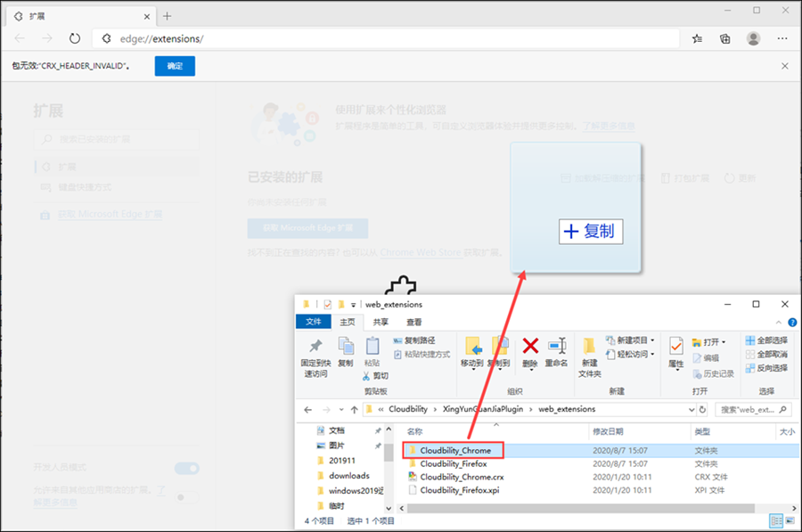The height and width of the screenshot is (532, 802).
Task: Click the Edge user profile avatar
Action: (754, 39)
